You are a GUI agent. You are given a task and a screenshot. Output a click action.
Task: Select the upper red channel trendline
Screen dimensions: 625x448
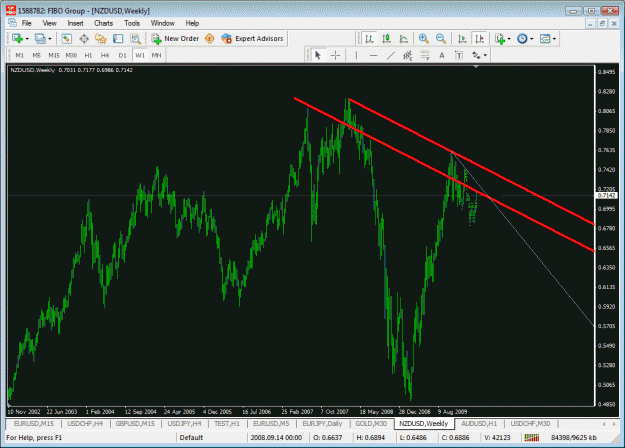470,161
